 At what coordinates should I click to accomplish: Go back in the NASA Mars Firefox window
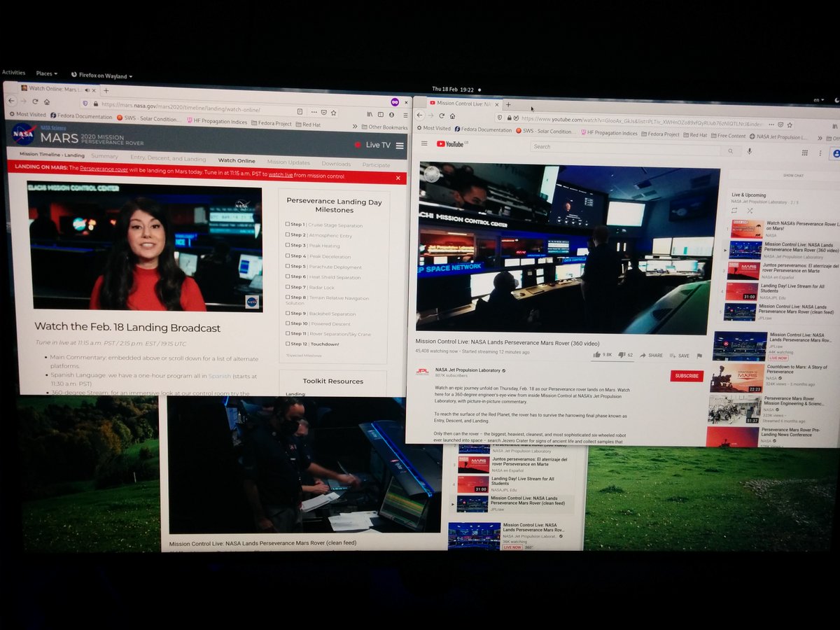pyautogui.click(x=11, y=101)
